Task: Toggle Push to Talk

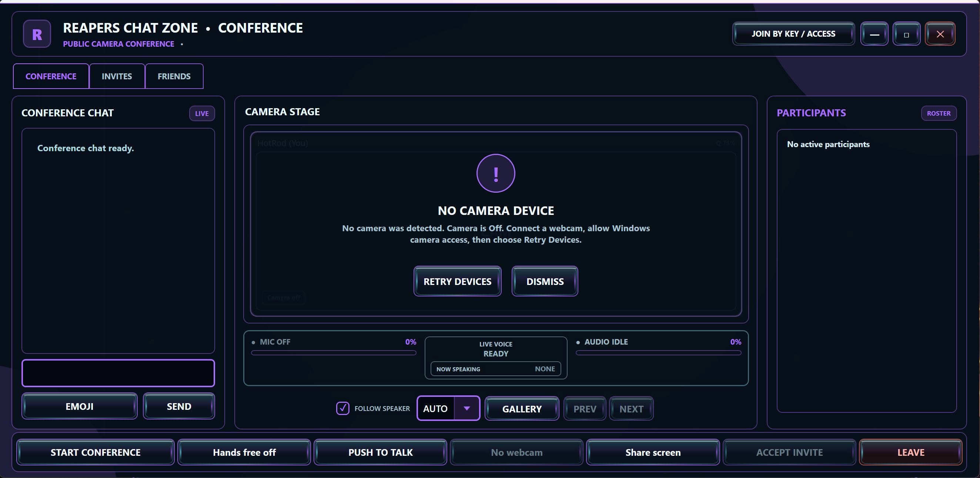Action: click(x=380, y=452)
